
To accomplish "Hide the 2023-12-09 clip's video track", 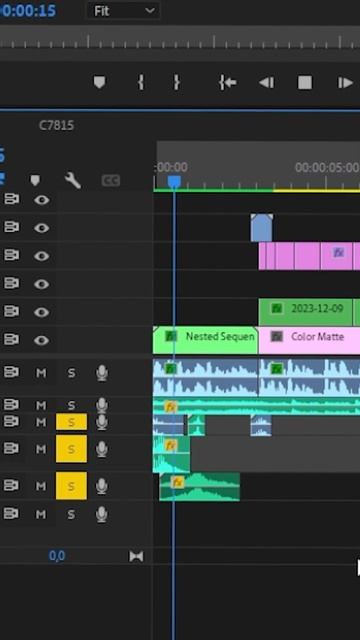I will pos(42,312).
